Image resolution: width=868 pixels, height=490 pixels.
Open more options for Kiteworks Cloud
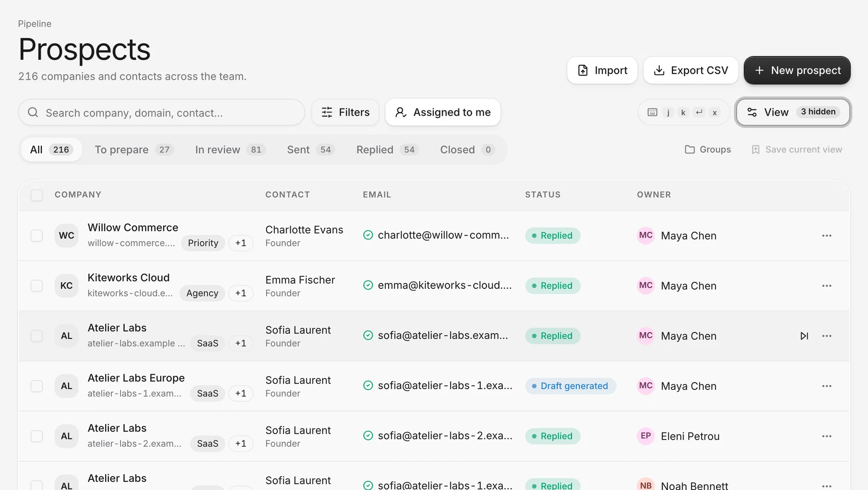tap(827, 286)
